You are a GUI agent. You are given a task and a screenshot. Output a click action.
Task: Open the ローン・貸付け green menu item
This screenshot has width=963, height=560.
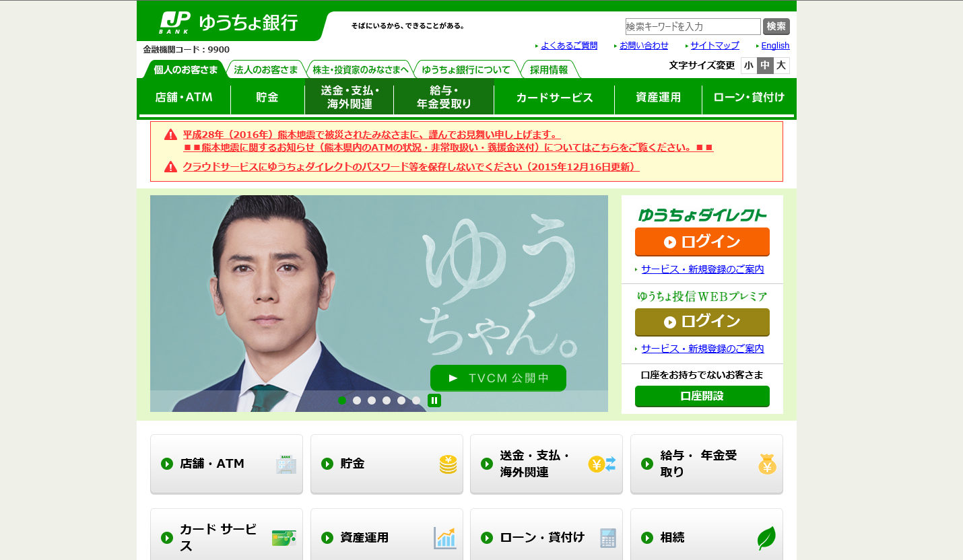click(x=749, y=98)
